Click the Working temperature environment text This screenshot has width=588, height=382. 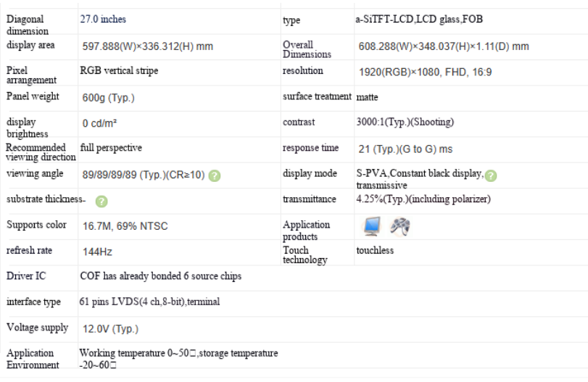pyautogui.click(x=178, y=359)
